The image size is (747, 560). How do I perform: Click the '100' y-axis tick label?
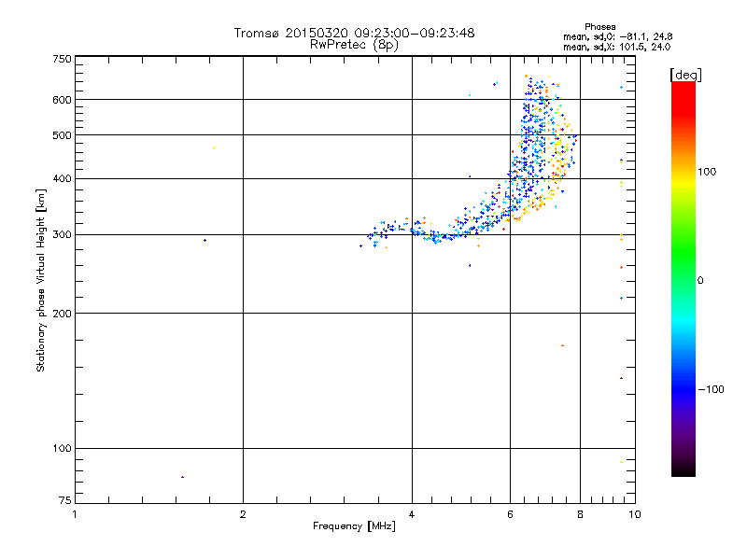tap(62, 449)
